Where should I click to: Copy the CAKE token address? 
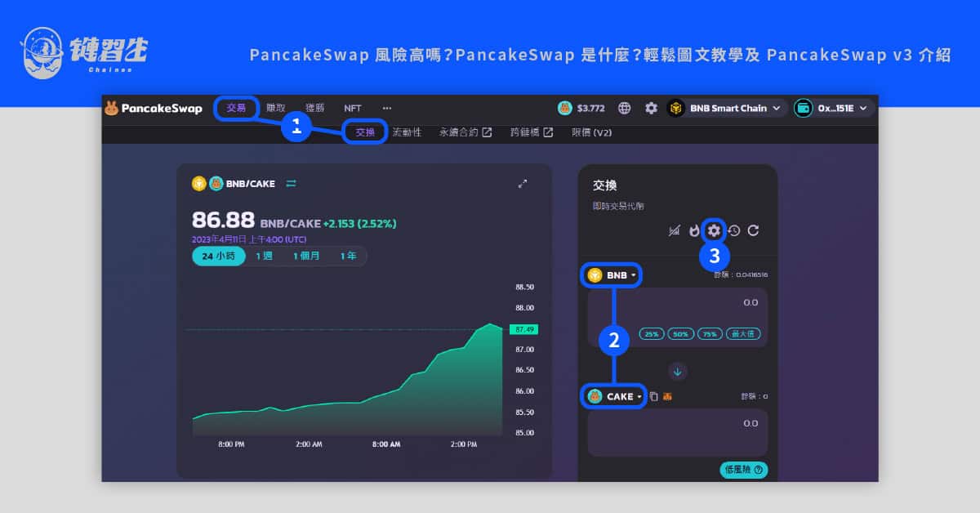[653, 397]
